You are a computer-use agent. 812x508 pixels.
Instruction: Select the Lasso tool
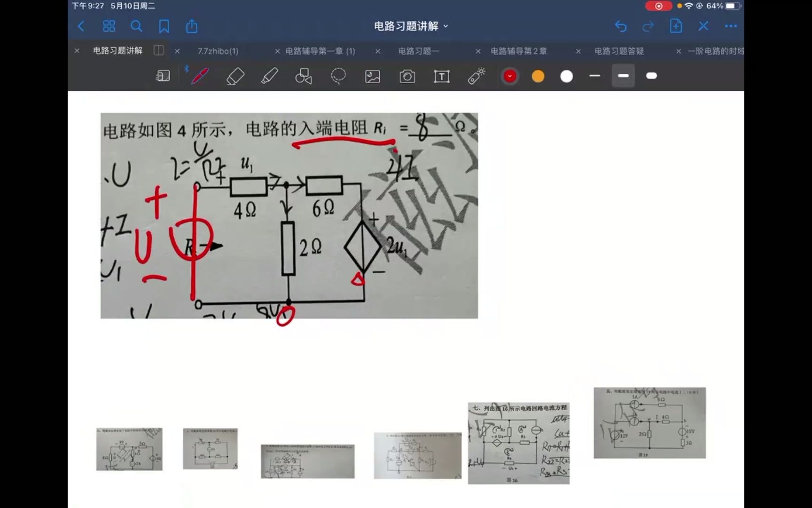[x=338, y=76]
